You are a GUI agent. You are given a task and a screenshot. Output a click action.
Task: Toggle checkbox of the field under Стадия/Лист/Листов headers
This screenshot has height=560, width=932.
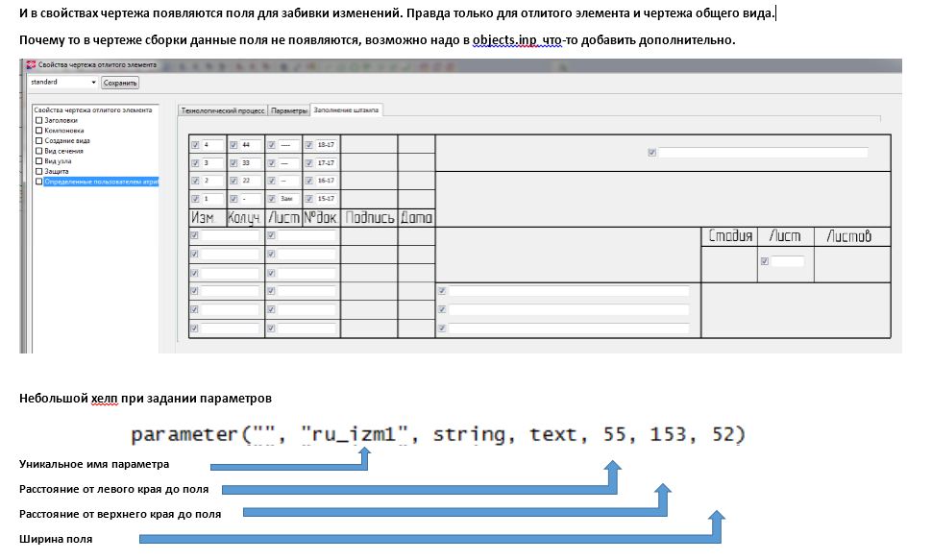[x=765, y=261]
